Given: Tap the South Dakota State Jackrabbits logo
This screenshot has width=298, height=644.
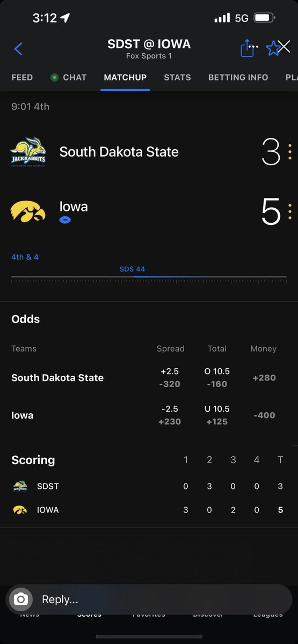Looking at the screenshot, I should 28,152.
